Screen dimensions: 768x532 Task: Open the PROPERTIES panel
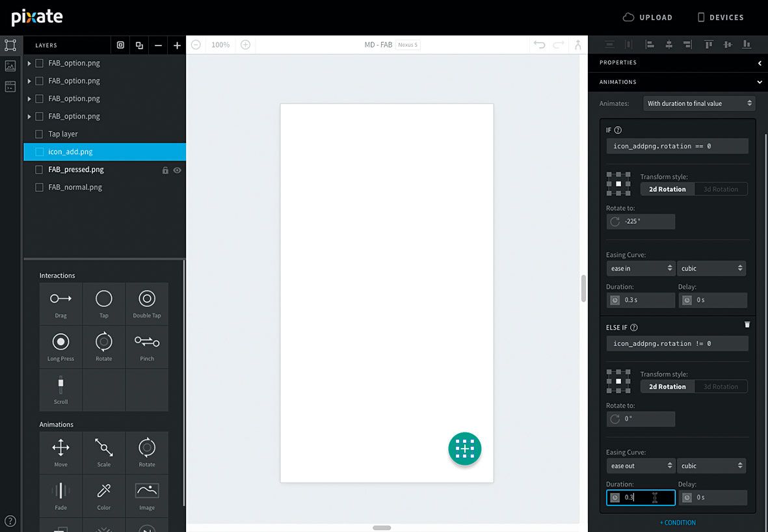(x=618, y=62)
